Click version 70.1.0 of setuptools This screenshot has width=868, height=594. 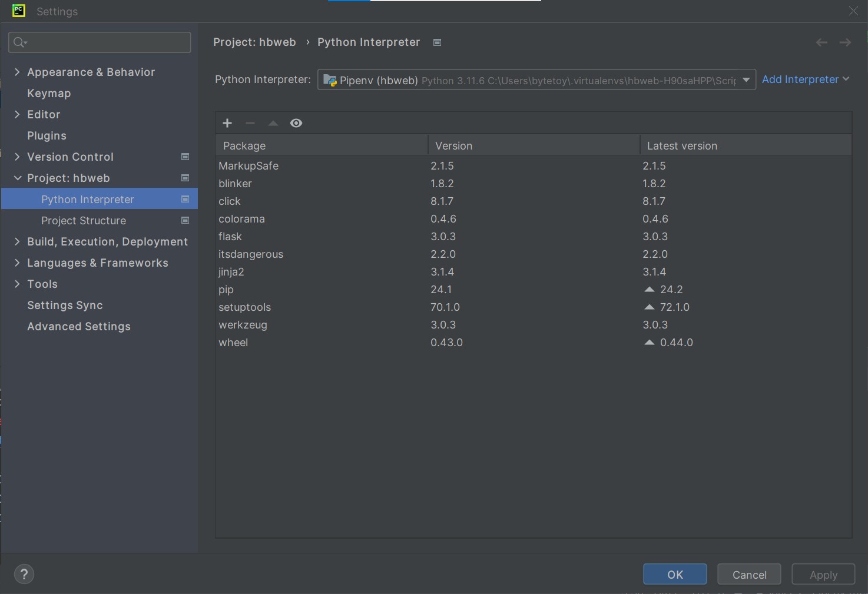pos(445,307)
